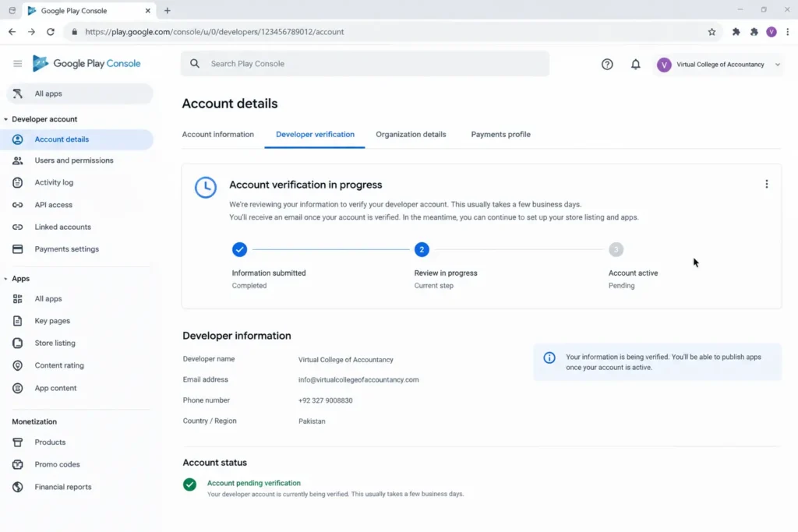Click completed Information submitted step marker
The width and height of the screenshot is (798, 532).
239,250
